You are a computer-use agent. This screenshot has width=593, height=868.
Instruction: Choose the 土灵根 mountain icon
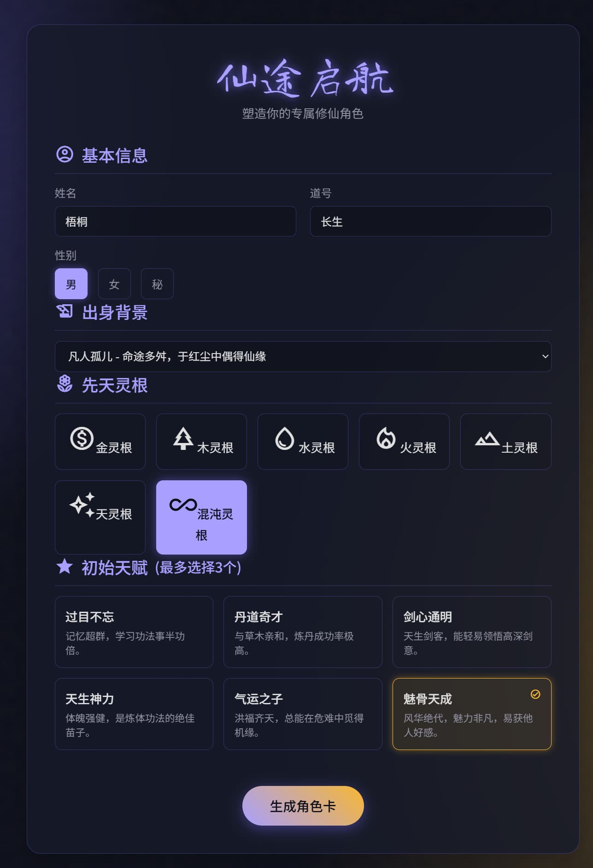coord(487,438)
